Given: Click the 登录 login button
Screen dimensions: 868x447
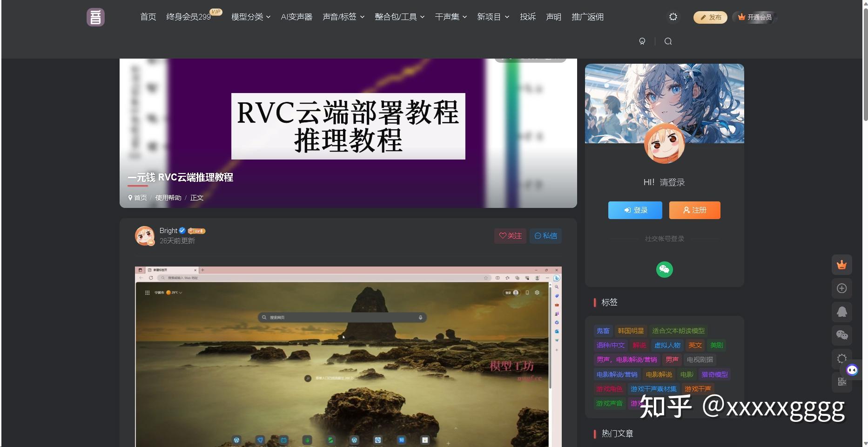Looking at the screenshot, I should (634, 210).
